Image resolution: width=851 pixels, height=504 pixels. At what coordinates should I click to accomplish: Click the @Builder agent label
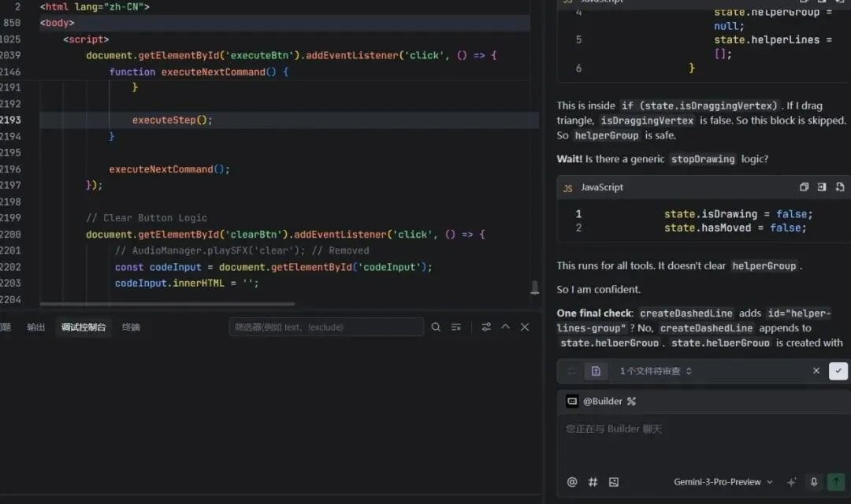[603, 401]
